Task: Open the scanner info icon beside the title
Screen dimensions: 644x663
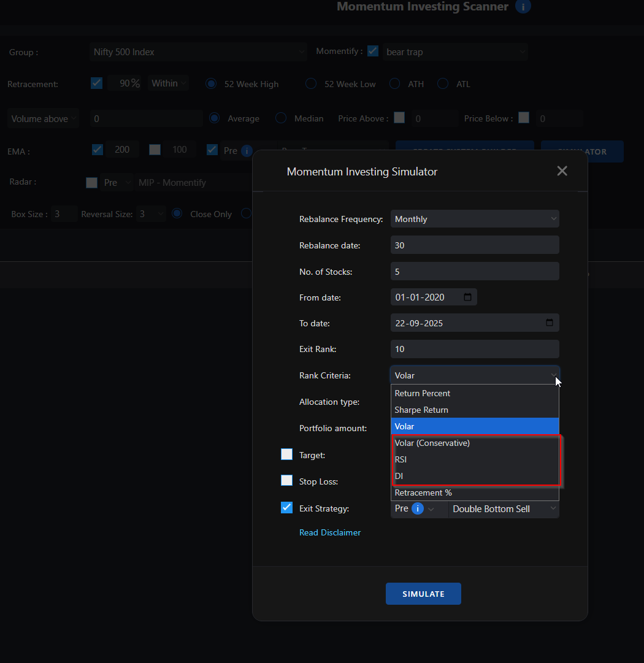Action: 523,6
